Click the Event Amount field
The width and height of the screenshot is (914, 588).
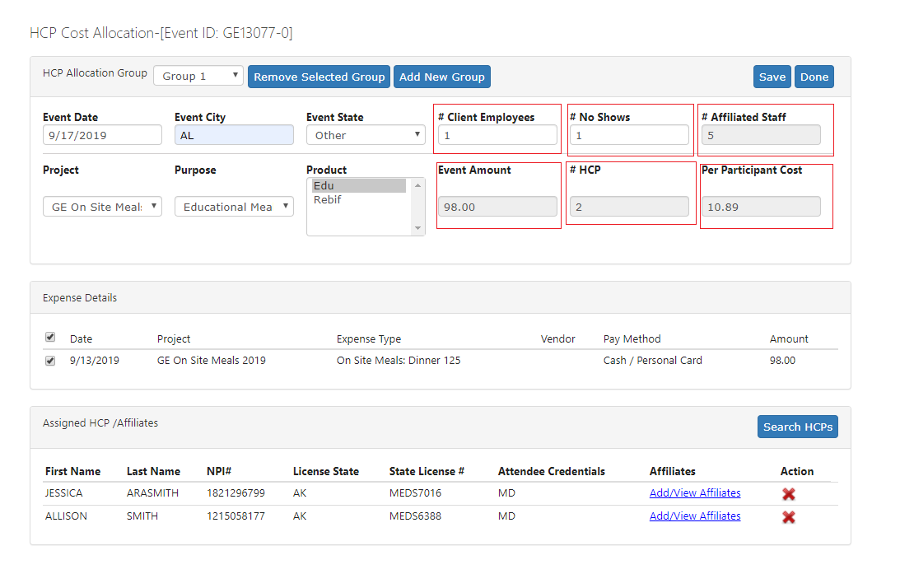click(x=497, y=207)
